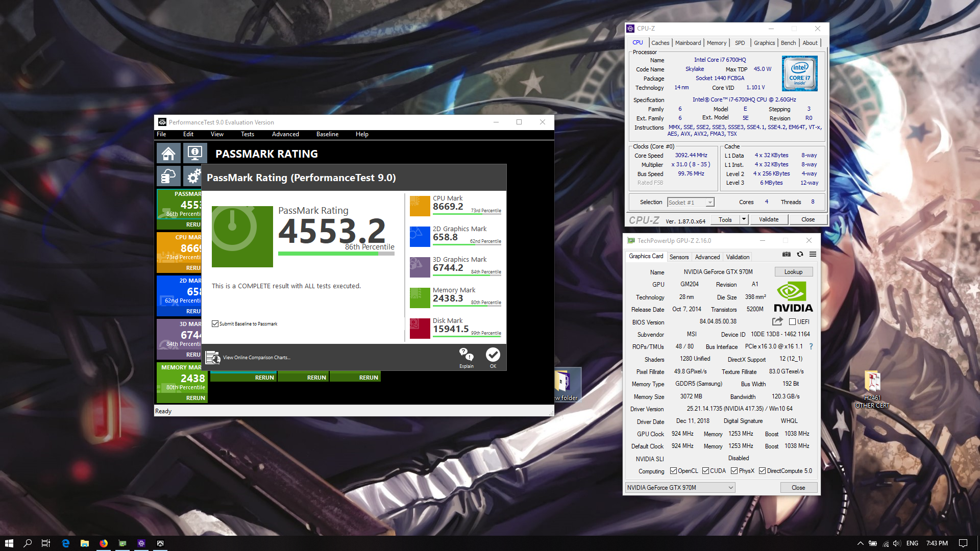Toggle Submit Baseline to Passmark checkbox

(215, 323)
